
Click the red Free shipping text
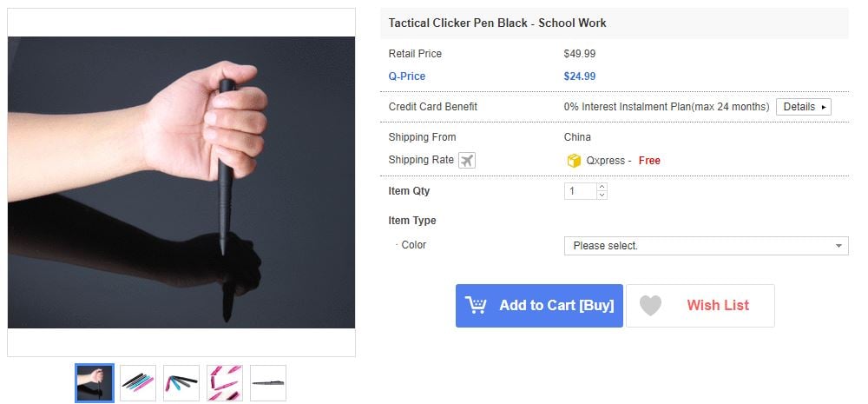point(649,161)
